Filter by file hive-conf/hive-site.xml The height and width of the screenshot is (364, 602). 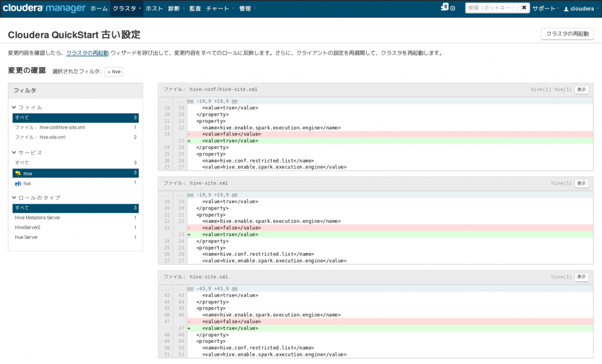point(75,127)
